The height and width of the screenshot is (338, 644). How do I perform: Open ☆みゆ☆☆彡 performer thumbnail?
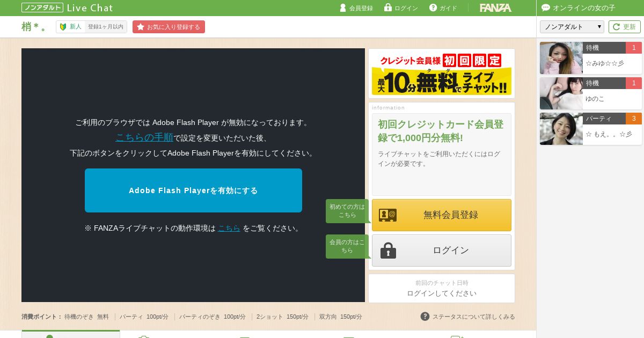(561, 58)
